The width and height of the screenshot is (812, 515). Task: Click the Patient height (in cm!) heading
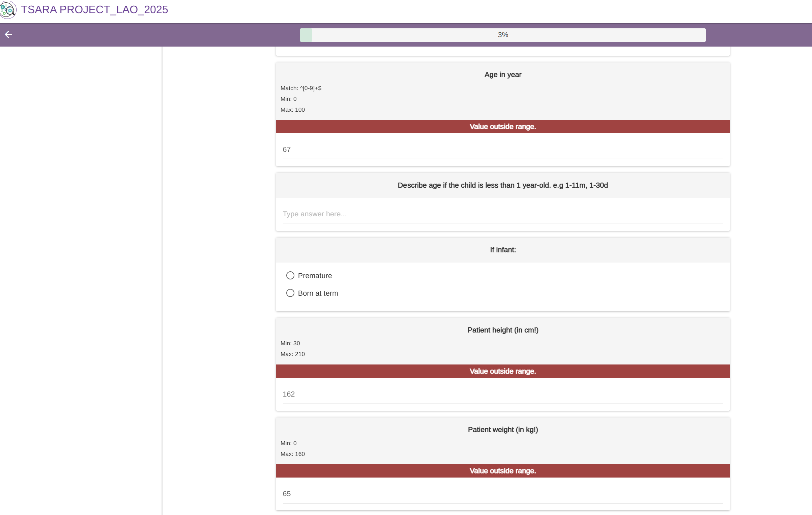click(502, 330)
